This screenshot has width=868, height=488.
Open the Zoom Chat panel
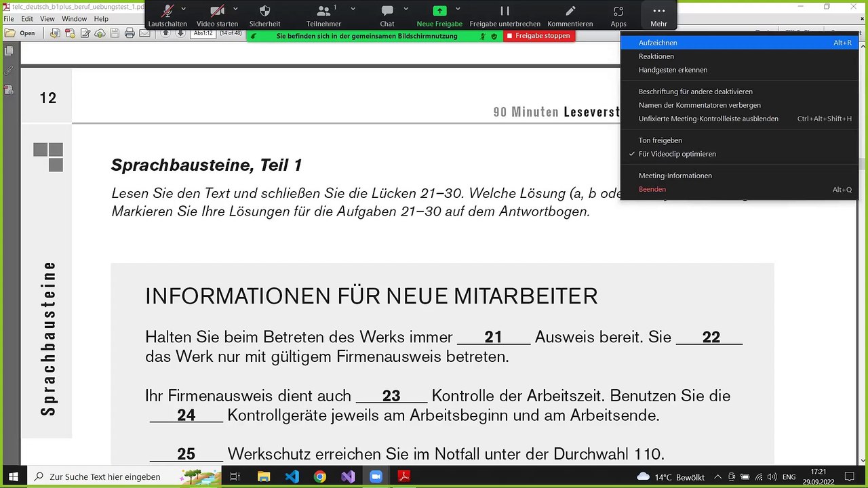pyautogui.click(x=387, y=15)
